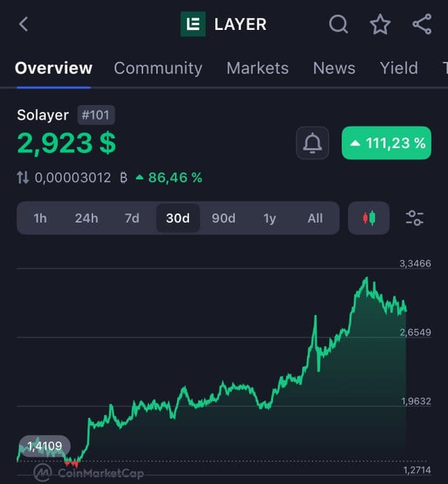
Task: Select the 90d chart range
Action: [223, 219]
